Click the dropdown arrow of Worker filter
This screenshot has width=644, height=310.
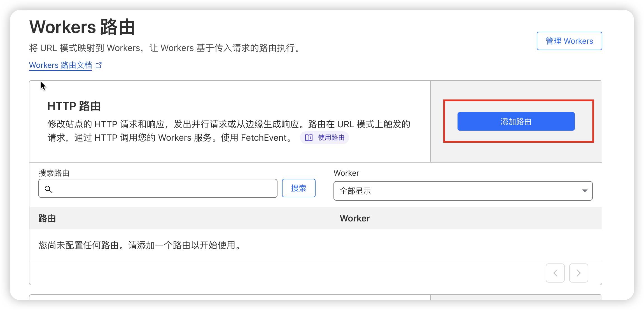click(x=584, y=191)
